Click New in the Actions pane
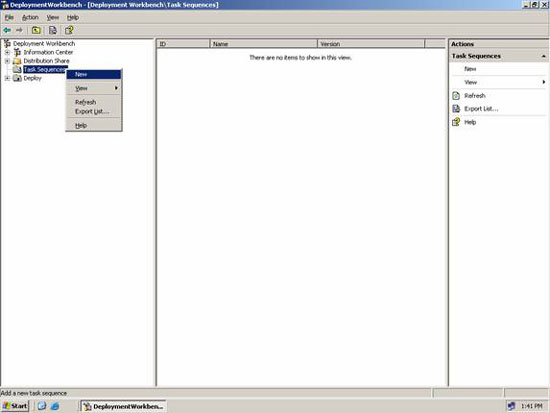Viewport: 550px width, 413px height. point(470,69)
